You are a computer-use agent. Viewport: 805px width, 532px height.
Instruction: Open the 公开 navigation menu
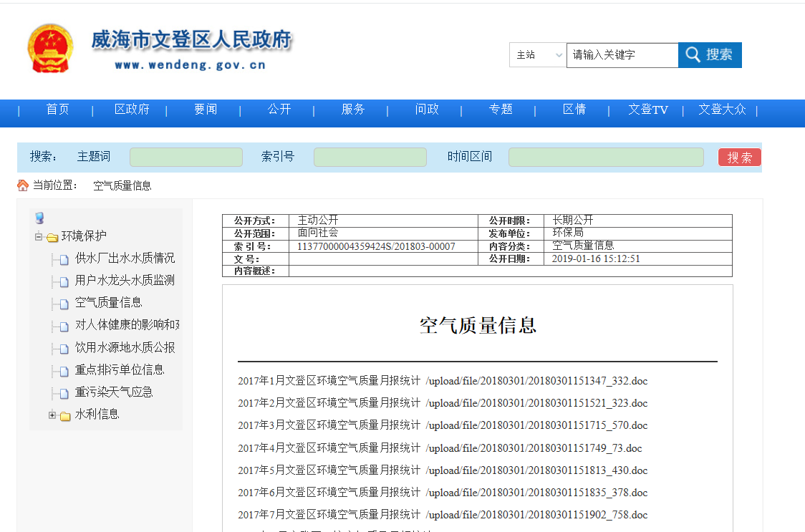tap(279, 110)
